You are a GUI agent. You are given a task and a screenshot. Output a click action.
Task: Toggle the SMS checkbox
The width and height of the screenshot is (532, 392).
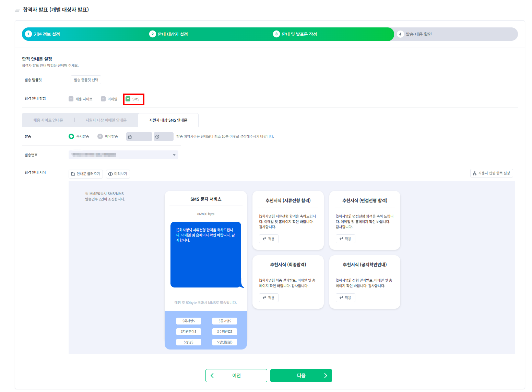click(128, 99)
